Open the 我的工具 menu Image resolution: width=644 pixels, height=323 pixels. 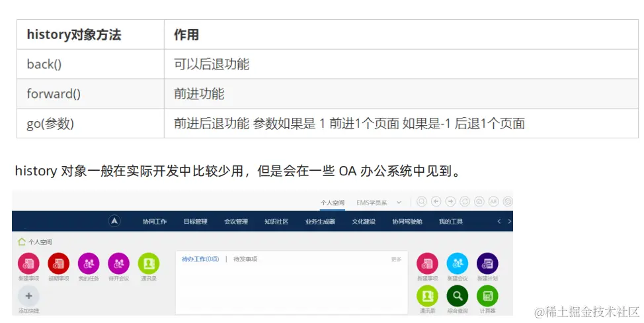pos(450,222)
